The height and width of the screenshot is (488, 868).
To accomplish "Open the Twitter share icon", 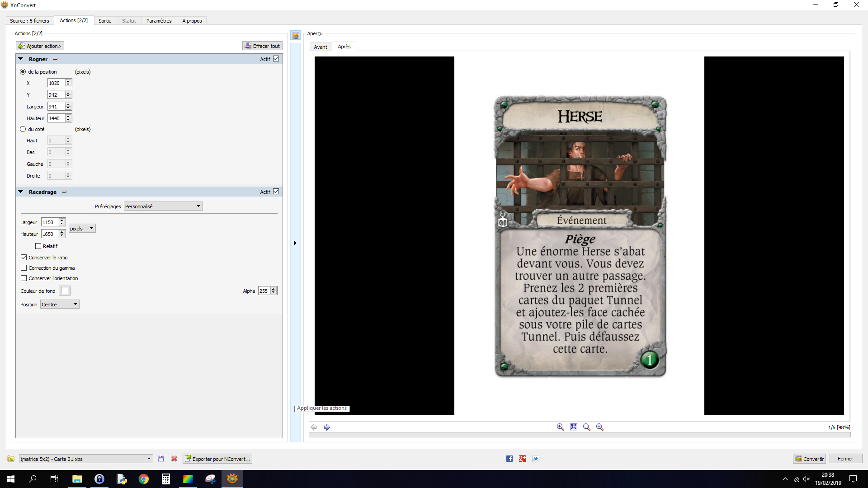I will pos(536,459).
